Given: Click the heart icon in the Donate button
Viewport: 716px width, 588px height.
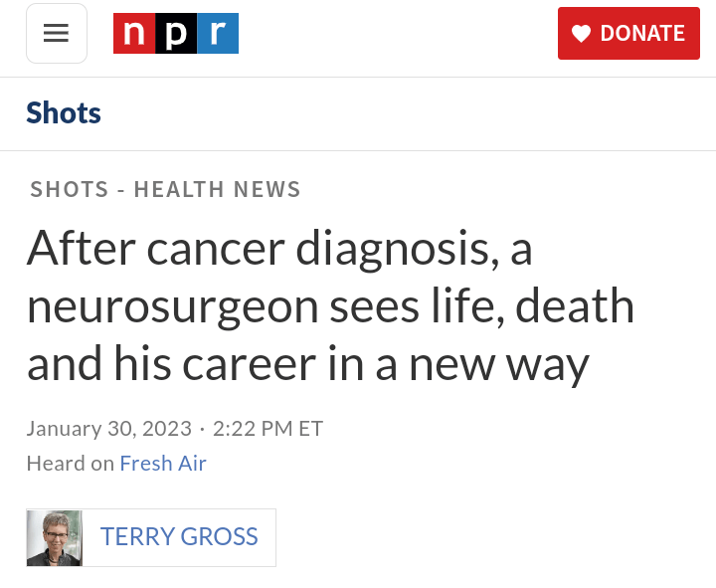Looking at the screenshot, I should point(582,34).
